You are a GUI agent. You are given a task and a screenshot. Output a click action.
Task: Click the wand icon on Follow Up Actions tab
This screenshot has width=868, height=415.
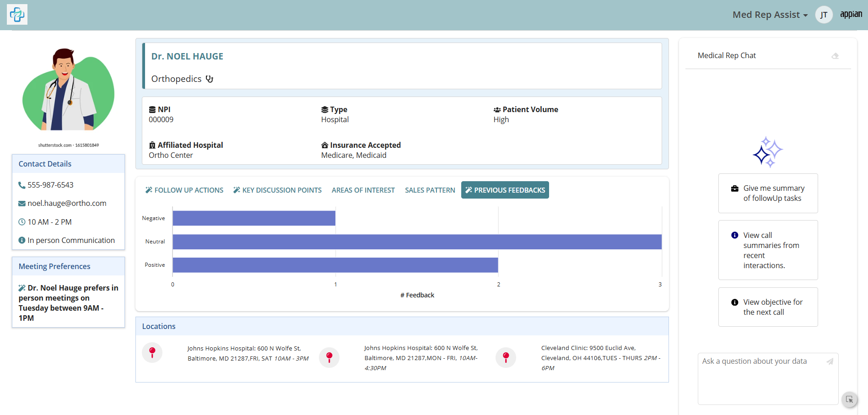(149, 190)
